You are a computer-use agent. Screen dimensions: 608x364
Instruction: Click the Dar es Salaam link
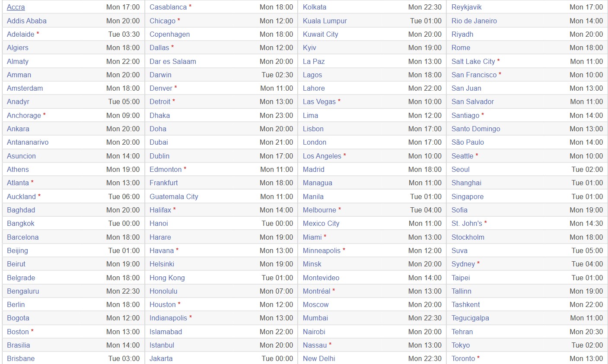coord(172,61)
